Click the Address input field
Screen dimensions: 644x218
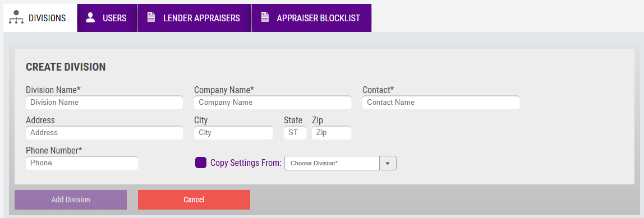point(104,133)
